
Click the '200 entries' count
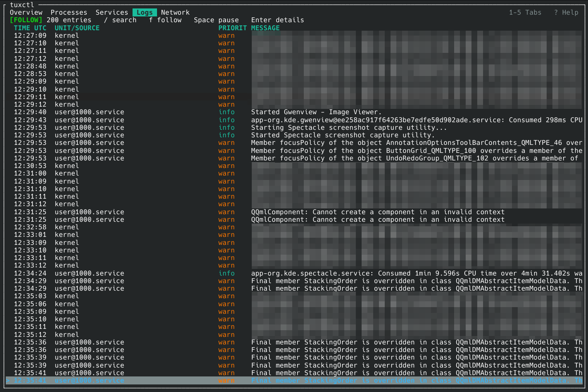(x=69, y=20)
